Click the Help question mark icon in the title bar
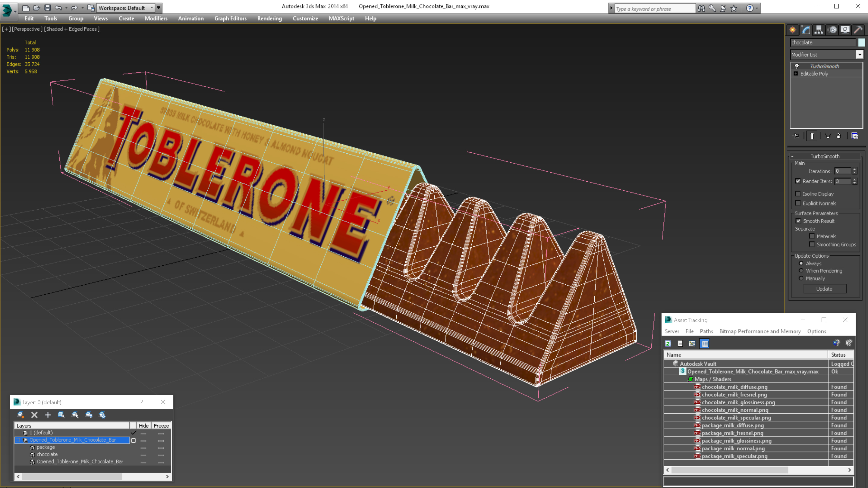The height and width of the screenshot is (488, 868). click(749, 8)
